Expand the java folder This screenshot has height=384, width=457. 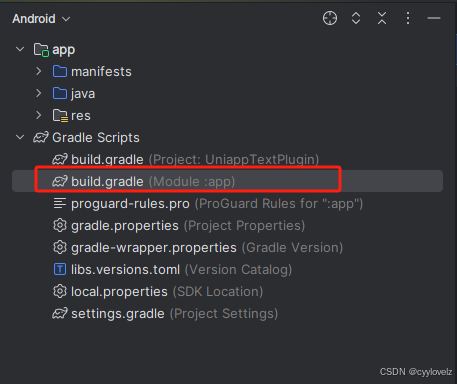(39, 93)
